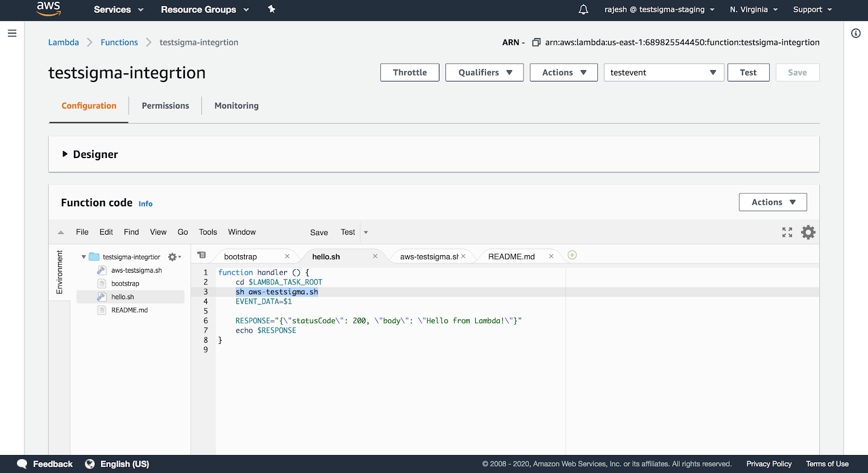Collapse the editor menu bar arrow

[x=61, y=232]
